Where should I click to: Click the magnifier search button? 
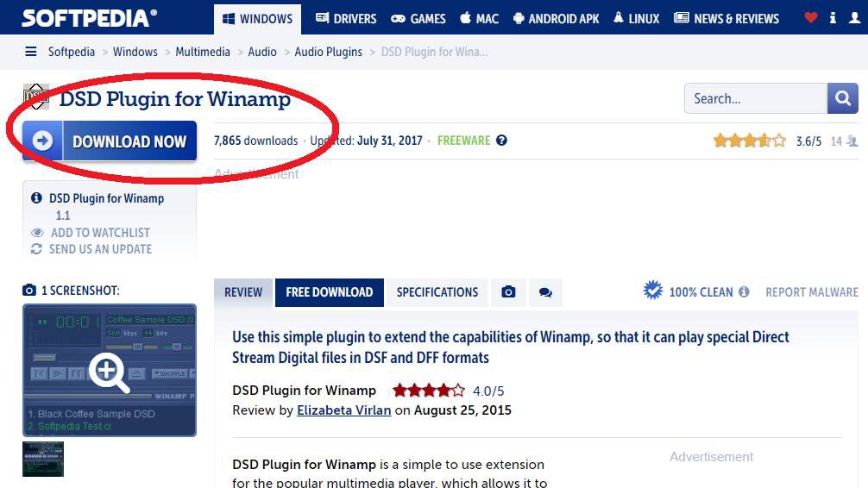[x=842, y=98]
